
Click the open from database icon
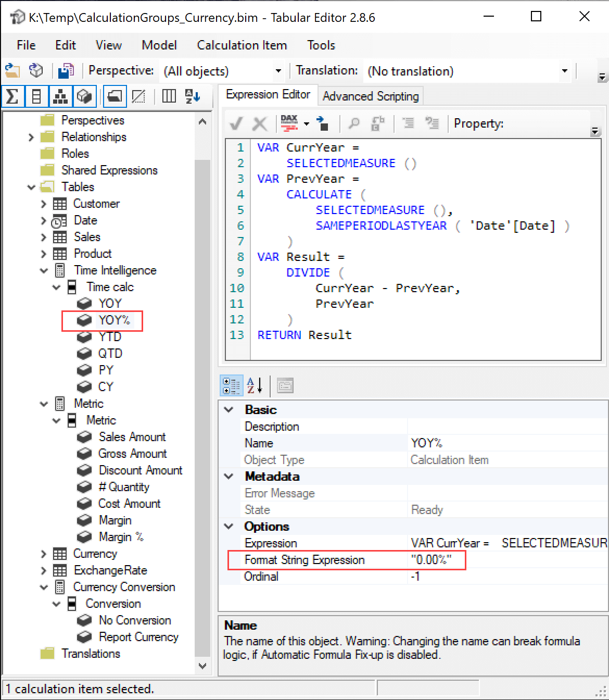coord(35,70)
